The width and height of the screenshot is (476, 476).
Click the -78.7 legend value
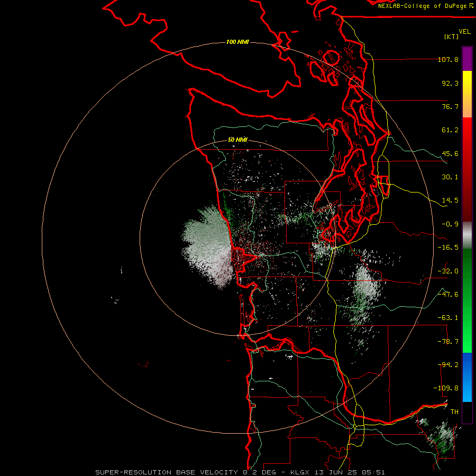point(448,342)
